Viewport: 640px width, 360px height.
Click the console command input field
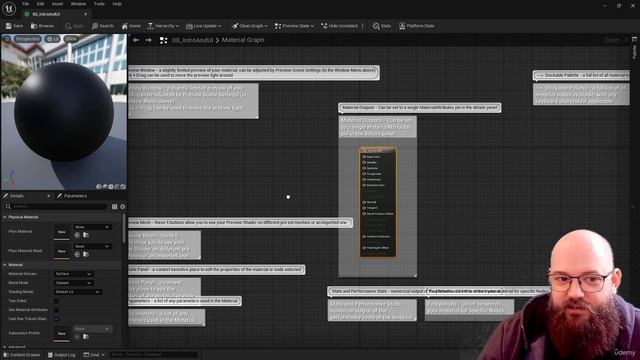click(x=154, y=355)
